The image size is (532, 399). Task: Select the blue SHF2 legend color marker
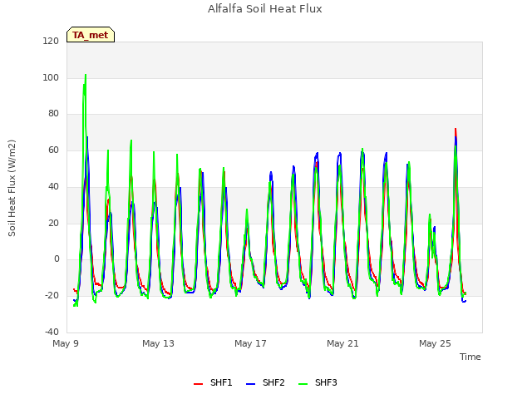coord(250,384)
